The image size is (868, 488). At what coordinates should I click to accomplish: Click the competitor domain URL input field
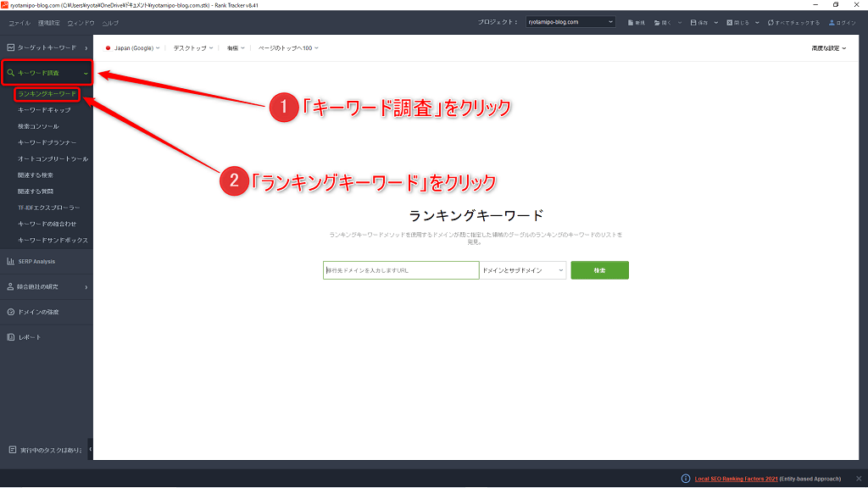(x=400, y=270)
